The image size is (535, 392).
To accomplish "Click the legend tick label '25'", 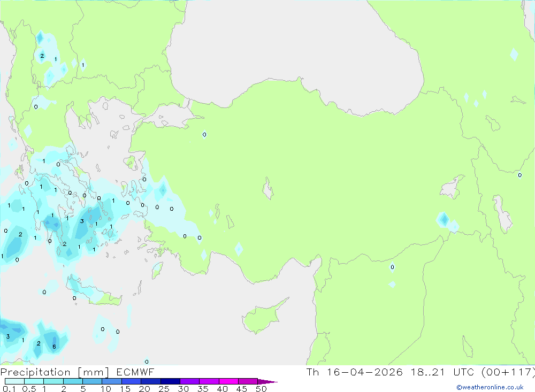I will [x=164, y=389].
